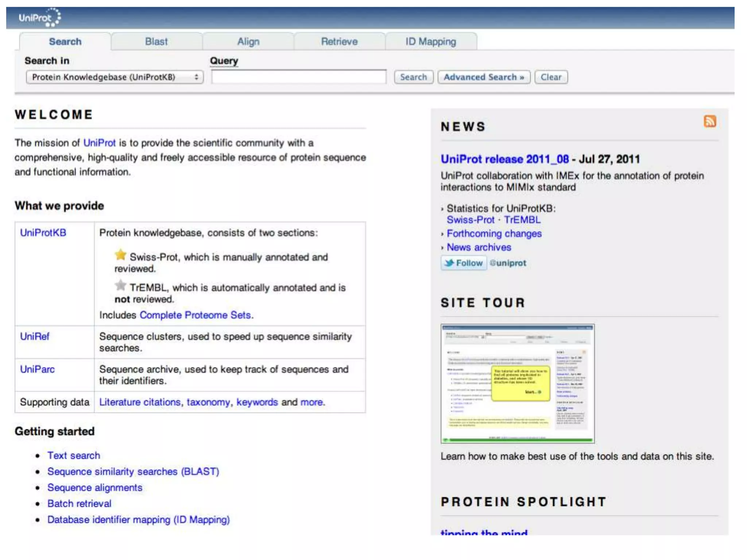This screenshot has width=747, height=560.
Task: Open the site tour thumbnail
Action: (x=517, y=384)
